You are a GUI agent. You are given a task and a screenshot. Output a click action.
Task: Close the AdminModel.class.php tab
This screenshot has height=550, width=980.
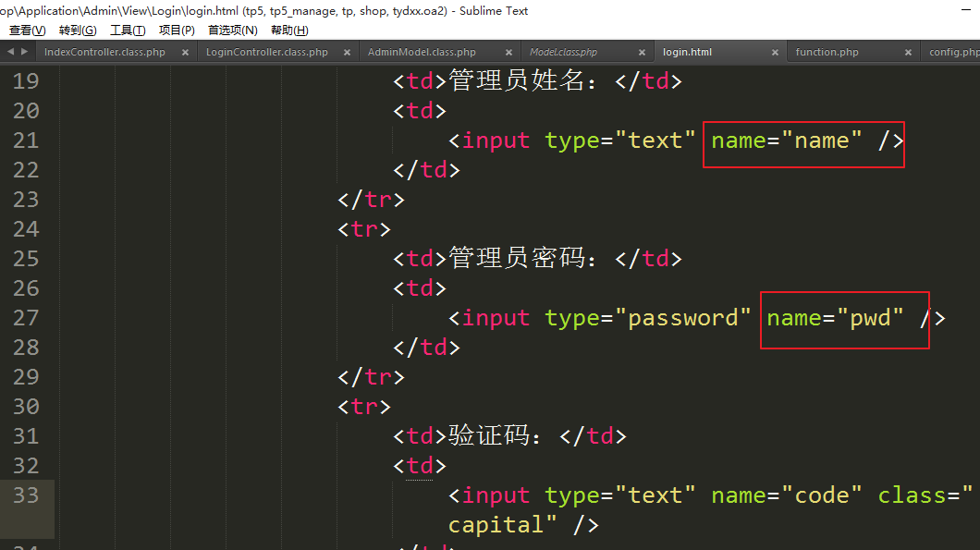pyautogui.click(x=508, y=53)
